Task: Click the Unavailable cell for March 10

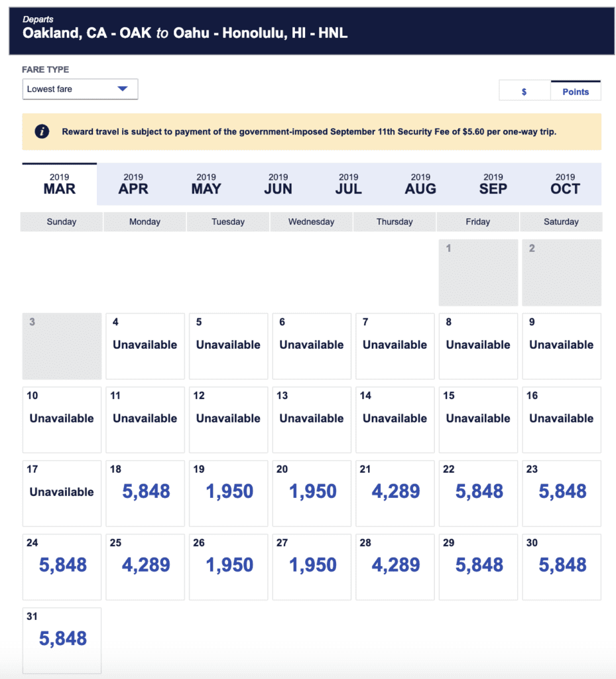Action: (x=62, y=419)
